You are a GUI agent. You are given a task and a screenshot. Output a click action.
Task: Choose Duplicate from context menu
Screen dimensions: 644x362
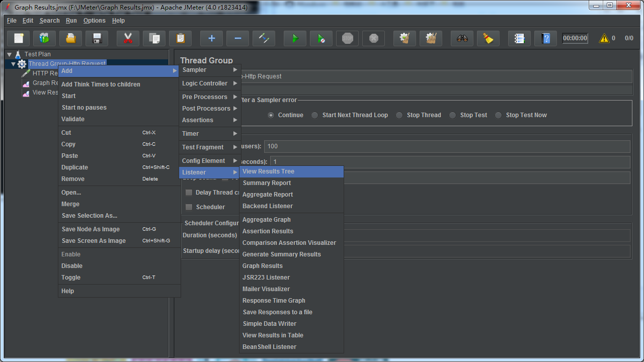click(119, 167)
